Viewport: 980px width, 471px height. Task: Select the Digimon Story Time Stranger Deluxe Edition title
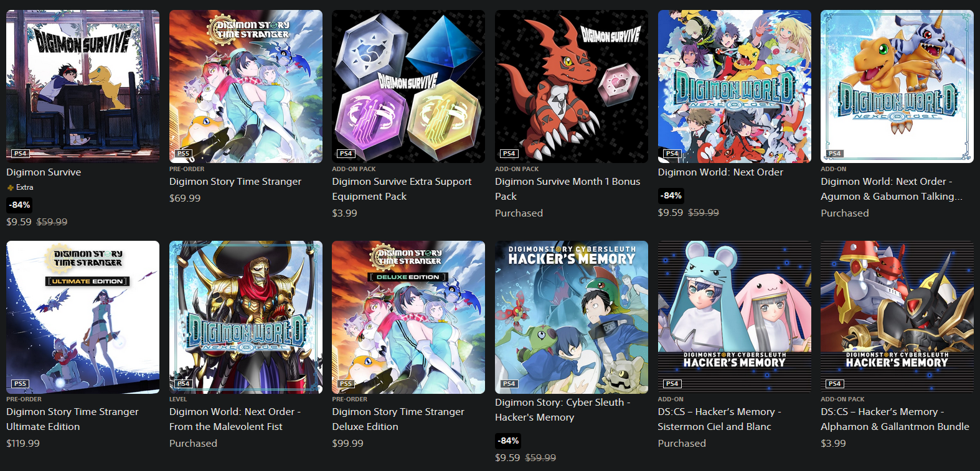click(x=398, y=419)
